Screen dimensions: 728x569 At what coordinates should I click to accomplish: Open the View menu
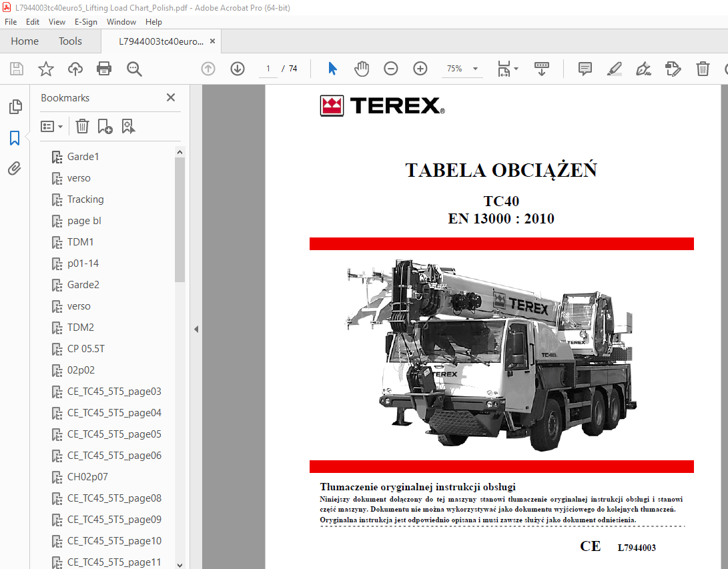point(57,22)
